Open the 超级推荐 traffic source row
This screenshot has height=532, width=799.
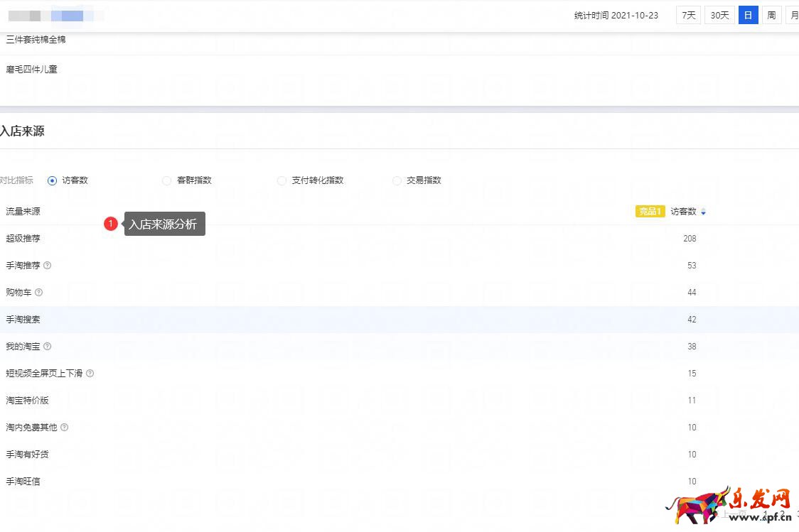tap(23, 239)
